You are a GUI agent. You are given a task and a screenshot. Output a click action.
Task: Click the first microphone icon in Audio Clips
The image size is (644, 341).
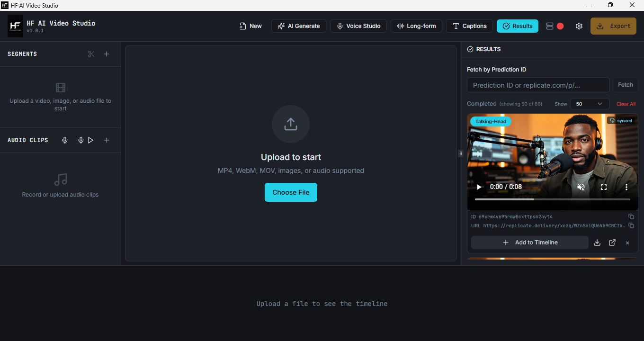[x=65, y=140]
